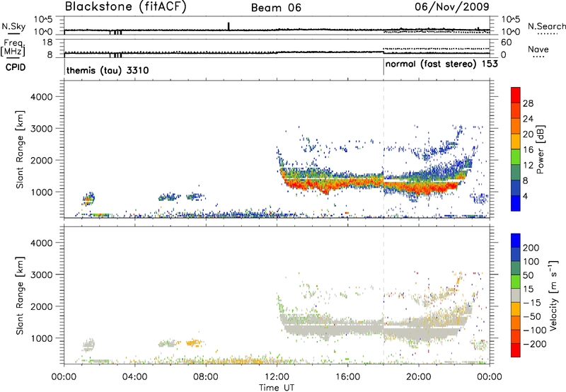Screen dimensions: 566x392
Task: Click the 'Nave' legend label
Action: point(538,50)
